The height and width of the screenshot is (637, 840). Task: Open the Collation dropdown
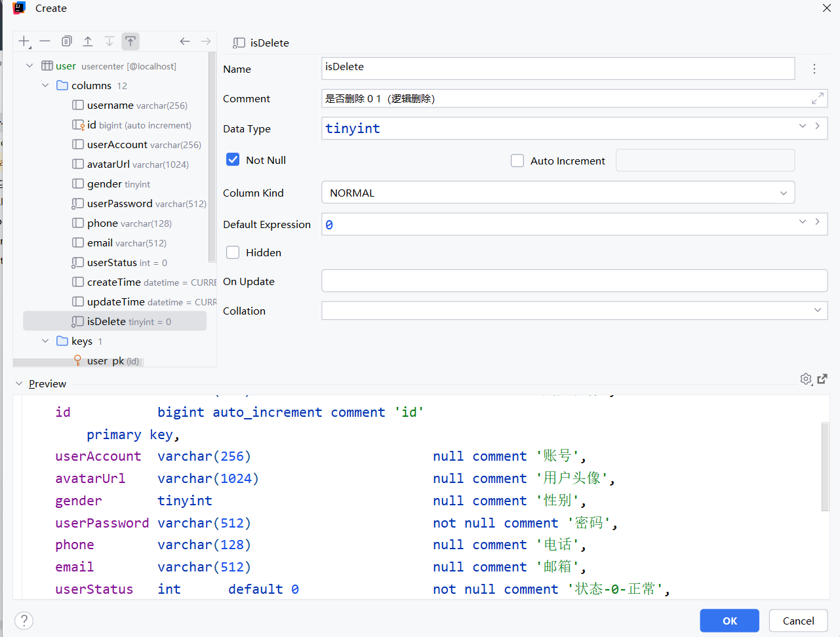tap(574, 311)
